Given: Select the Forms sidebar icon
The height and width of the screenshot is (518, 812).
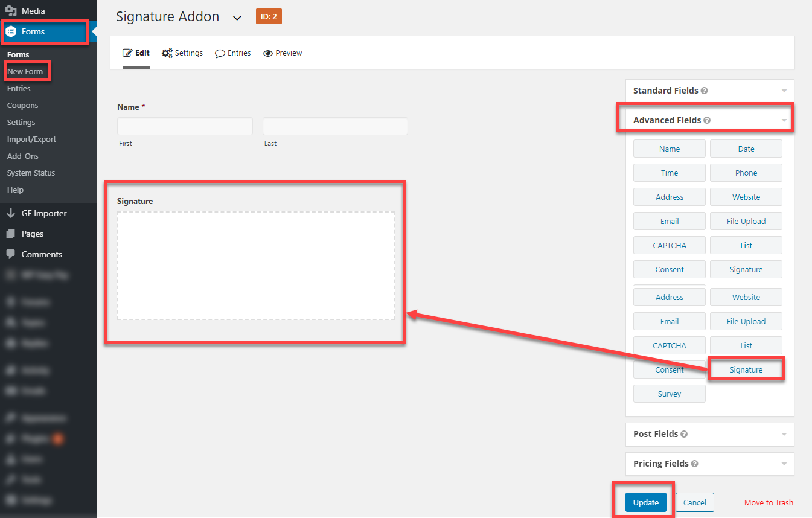Looking at the screenshot, I should pyautogui.click(x=12, y=31).
